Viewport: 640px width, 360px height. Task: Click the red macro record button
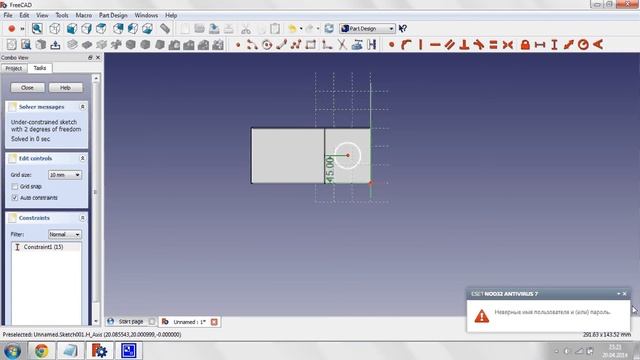(x=11, y=28)
